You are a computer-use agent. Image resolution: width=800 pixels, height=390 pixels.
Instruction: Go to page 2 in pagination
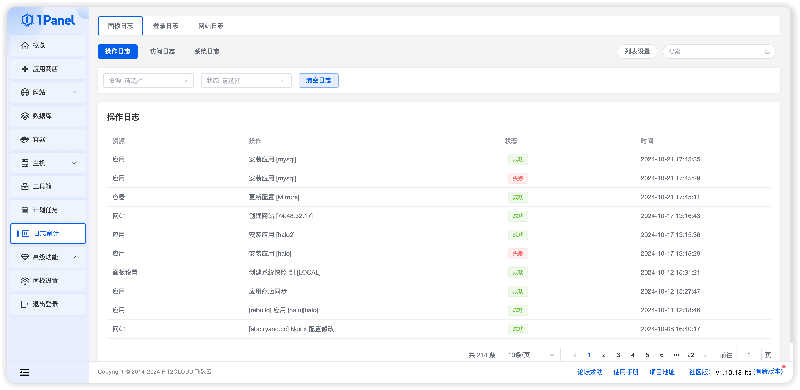604,355
